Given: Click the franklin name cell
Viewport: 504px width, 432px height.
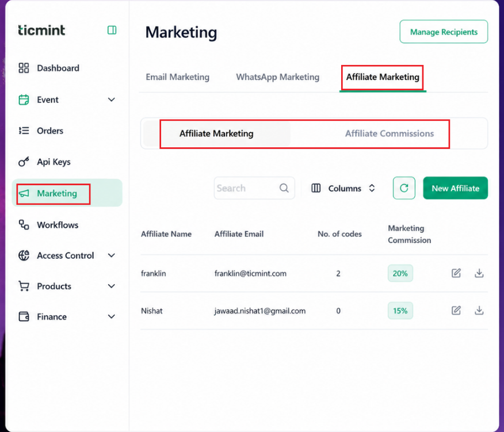Looking at the screenshot, I should 153,274.
